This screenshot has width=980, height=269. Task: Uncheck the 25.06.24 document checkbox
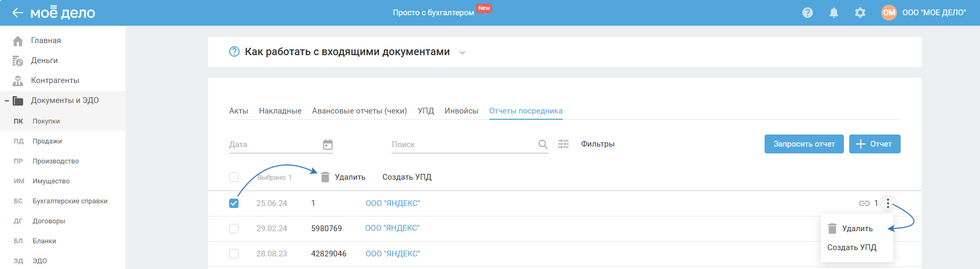[234, 203]
